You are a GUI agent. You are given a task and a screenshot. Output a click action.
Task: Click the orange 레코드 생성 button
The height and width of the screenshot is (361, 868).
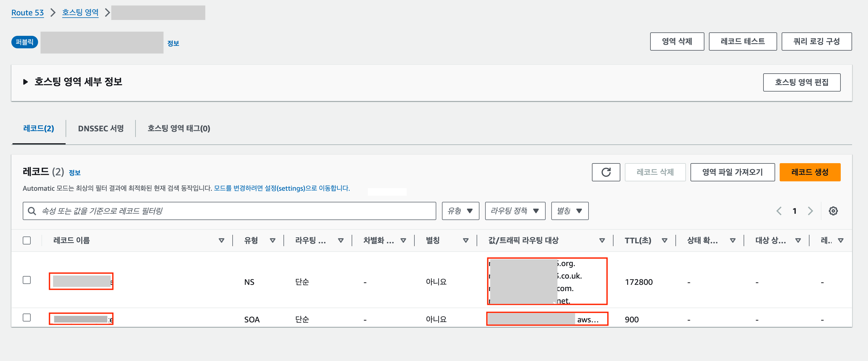[x=809, y=172]
